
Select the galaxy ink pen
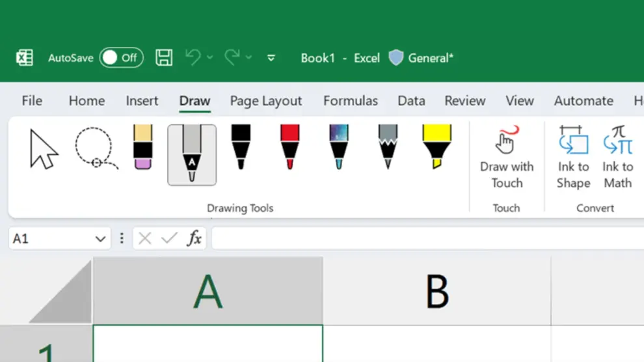[338, 148]
